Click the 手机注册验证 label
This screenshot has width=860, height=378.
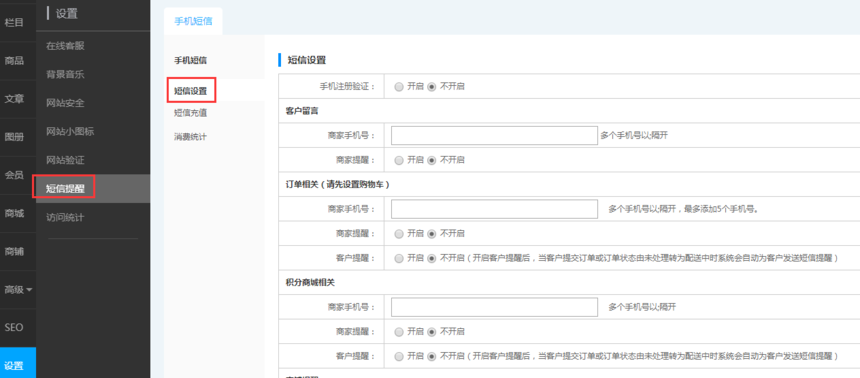[348, 87]
